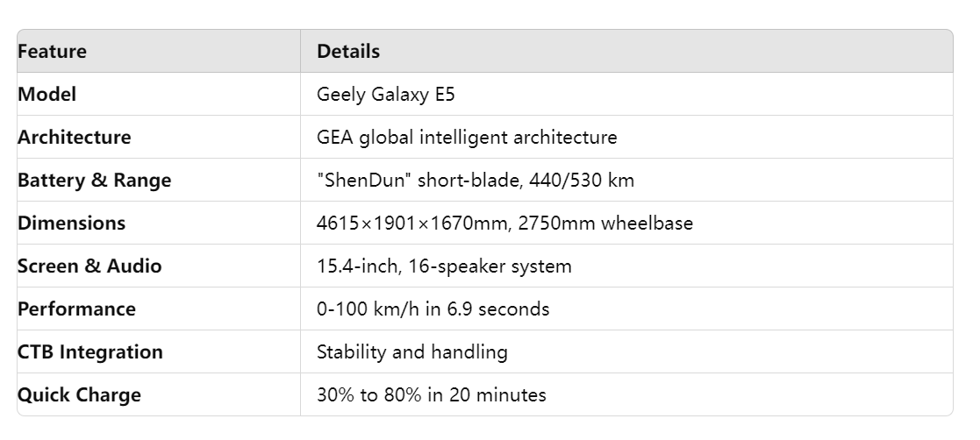The width and height of the screenshot is (980, 440).
Task: Select the Model row label
Action: coord(46,95)
